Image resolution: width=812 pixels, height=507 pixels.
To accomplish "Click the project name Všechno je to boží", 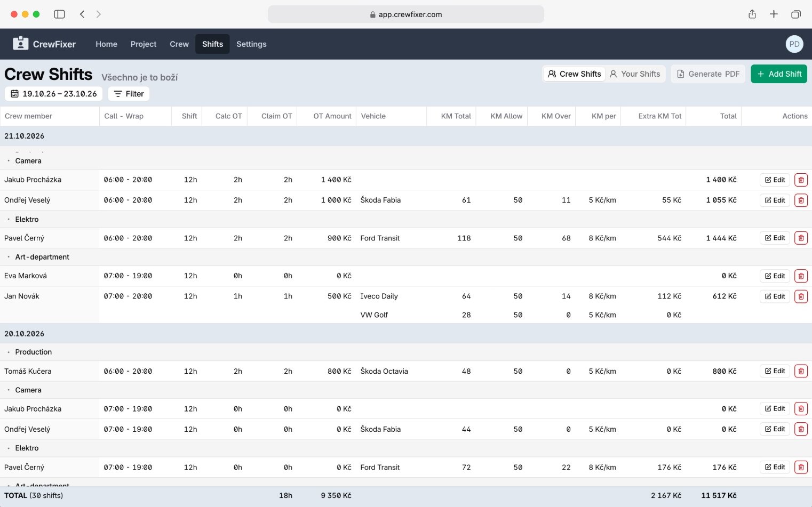I will [x=139, y=77].
